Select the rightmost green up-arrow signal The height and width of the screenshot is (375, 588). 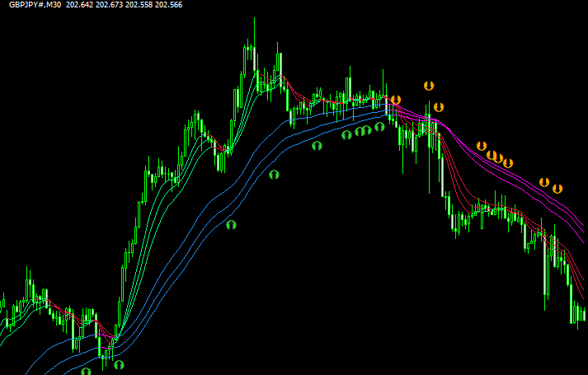pyautogui.click(x=379, y=127)
